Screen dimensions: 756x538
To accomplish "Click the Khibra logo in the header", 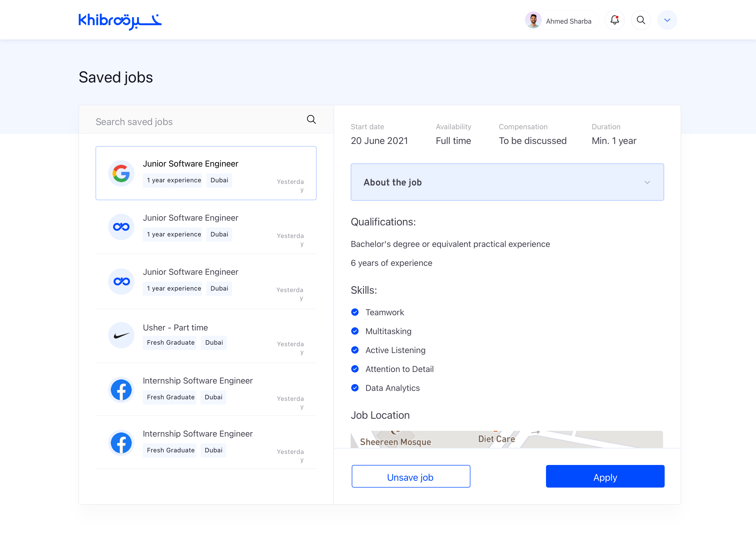I will (120, 21).
